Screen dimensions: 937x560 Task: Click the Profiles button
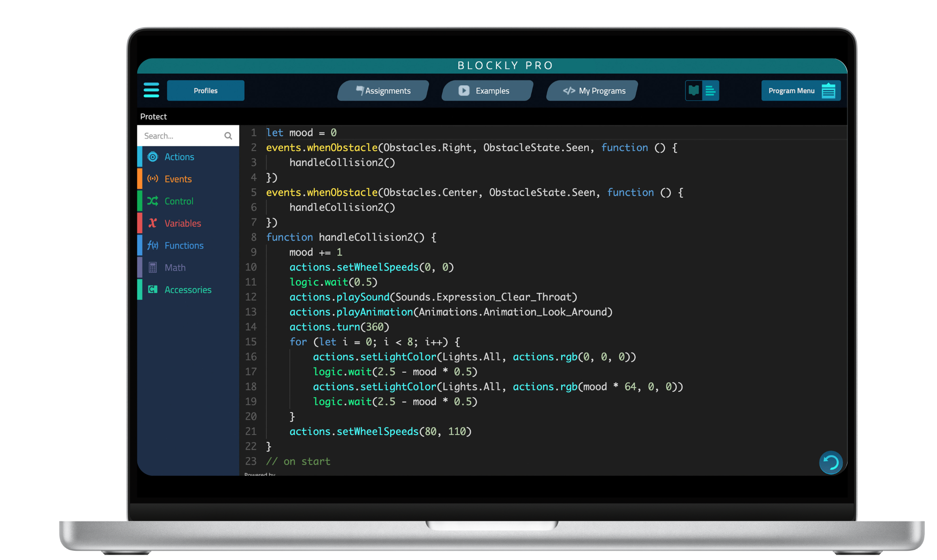[206, 91]
